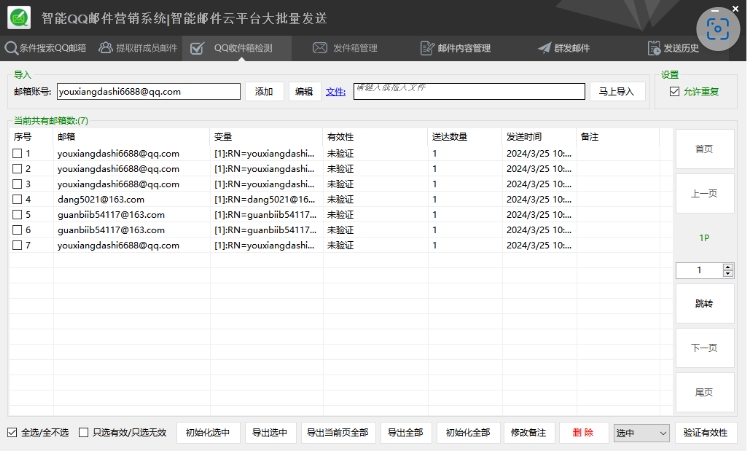747x455 pixels.
Task: Decrease the page number with down arrow
Action: (727, 273)
